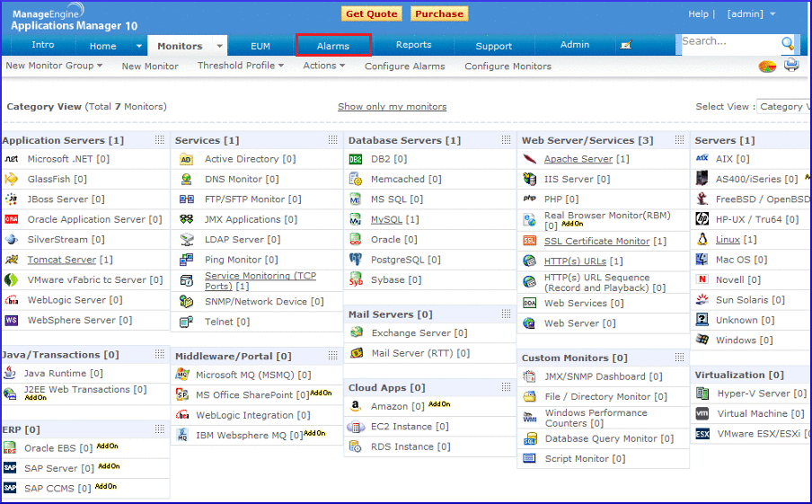This screenshot has width=812, height=504.
Task: Click the Mail Servers grid handle icon
Action: (x=506, y=314)
